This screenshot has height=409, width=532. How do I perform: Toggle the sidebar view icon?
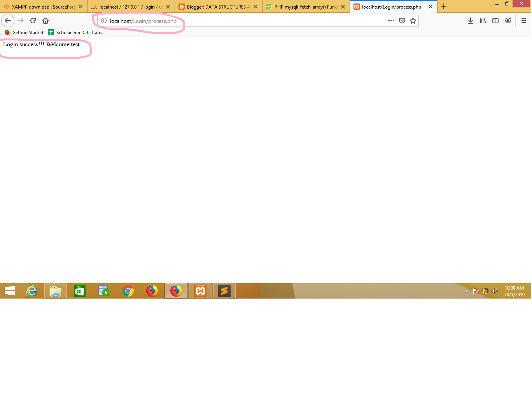click(x=495, y=21)
